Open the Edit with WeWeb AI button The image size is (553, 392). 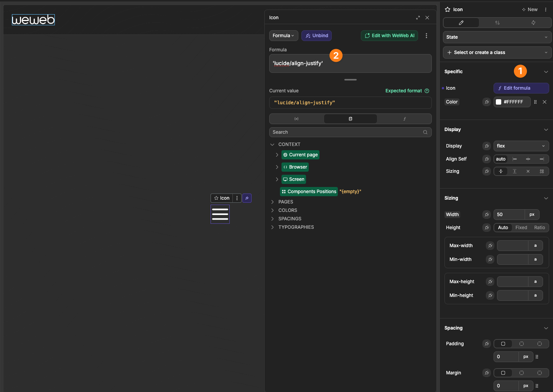tap(389, 35)
